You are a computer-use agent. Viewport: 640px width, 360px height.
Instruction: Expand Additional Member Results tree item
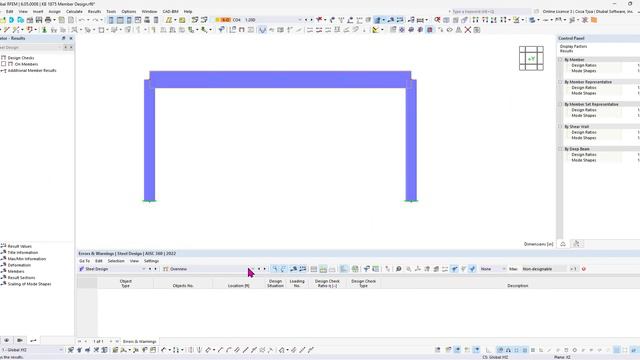click(x=2, y=71)
